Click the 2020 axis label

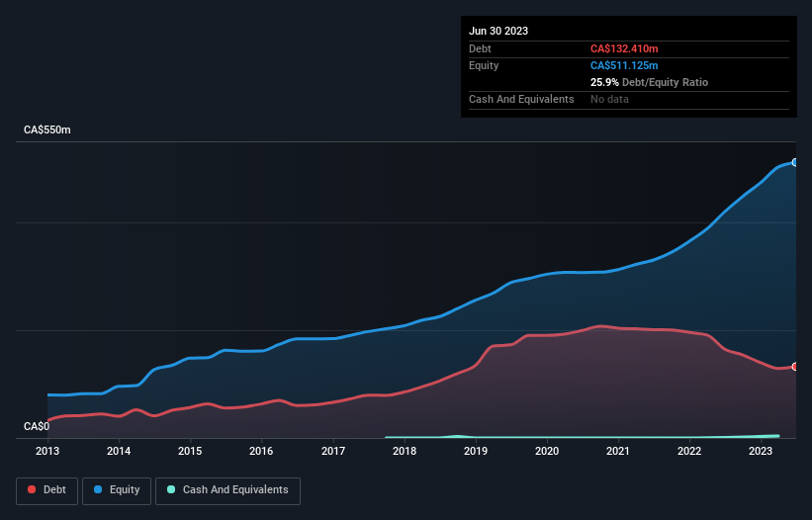point(547,451)
